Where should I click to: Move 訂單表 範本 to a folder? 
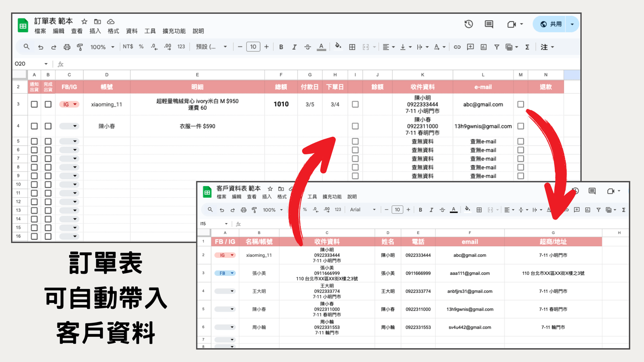coord(97,21)
